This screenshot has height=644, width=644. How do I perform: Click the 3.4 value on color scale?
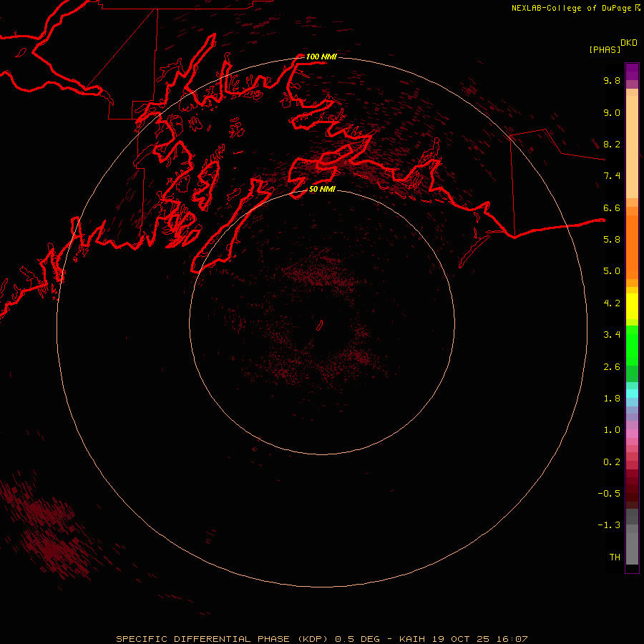tap(612, 335)
